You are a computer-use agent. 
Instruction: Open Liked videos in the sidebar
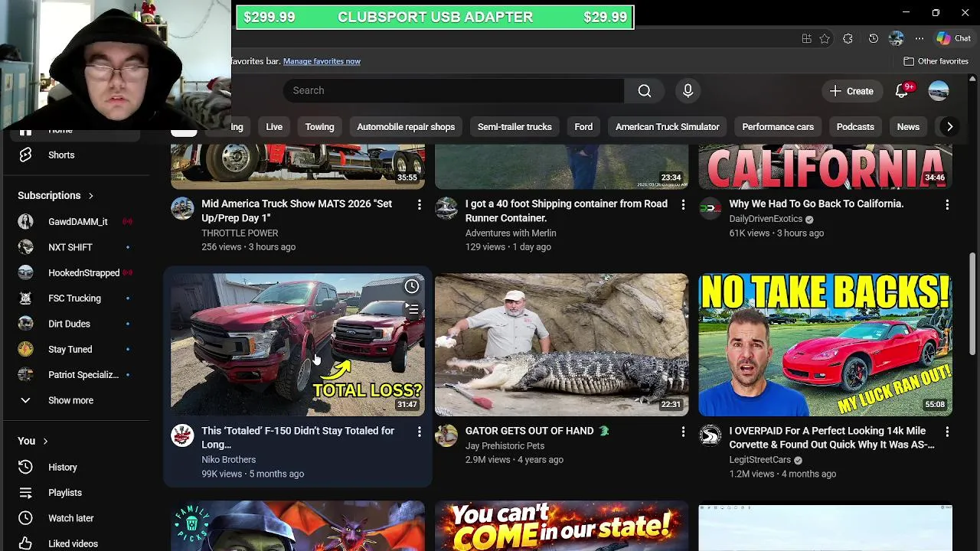[75, 544]
